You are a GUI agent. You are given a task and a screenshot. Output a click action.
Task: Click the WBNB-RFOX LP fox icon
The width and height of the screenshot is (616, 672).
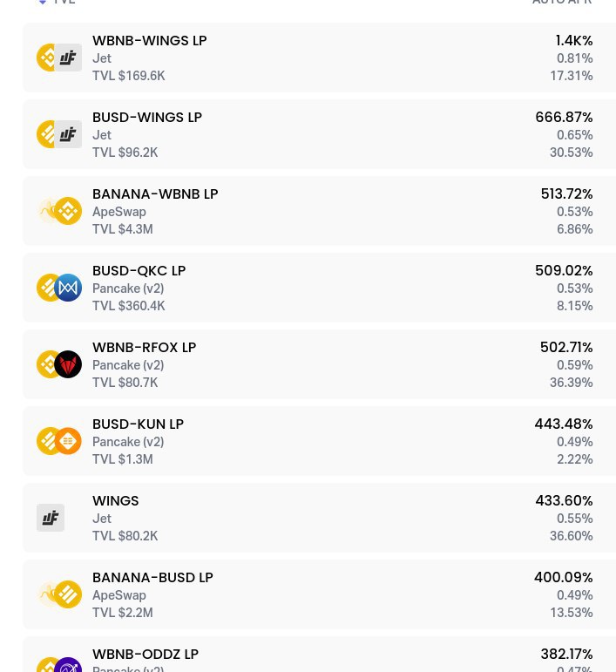pos(68,364)
